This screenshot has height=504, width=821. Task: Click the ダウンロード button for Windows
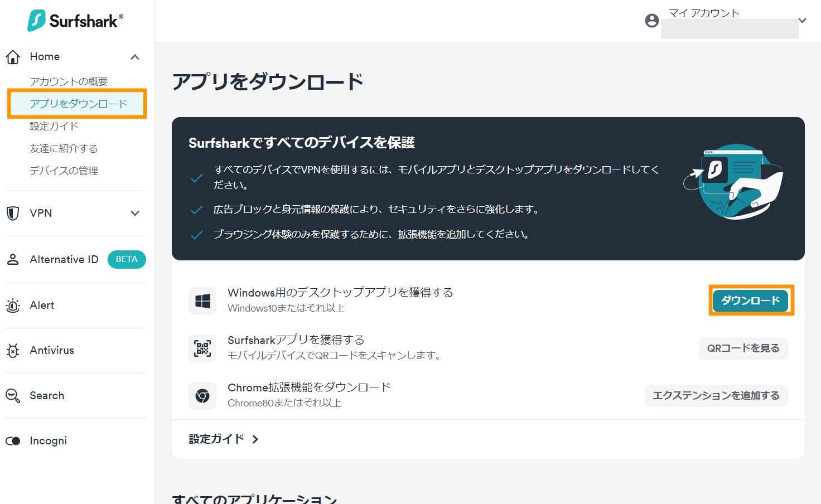pyautogui.click(x=751, y=301)
